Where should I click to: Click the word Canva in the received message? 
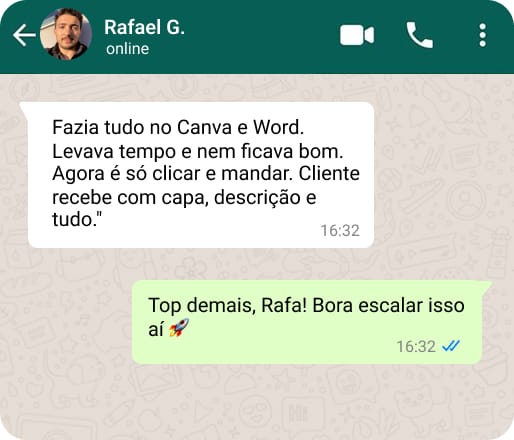(x=204, y=128)
